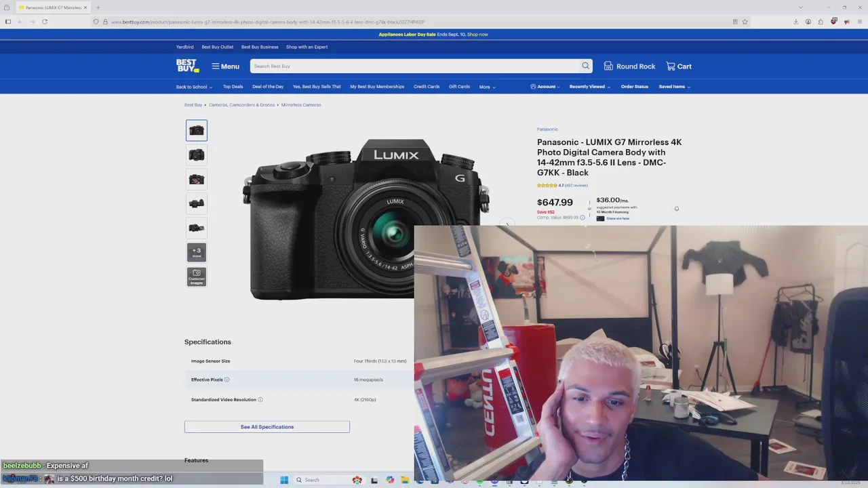Viewport: 868px width, 488px height.
Task: Click Shop now in sale banner
Action: [477, 35]
